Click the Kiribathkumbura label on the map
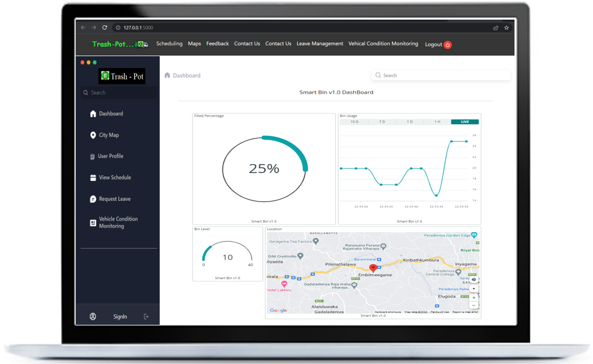The width and height of the screenshot is (593, 364). pos(421,260)
